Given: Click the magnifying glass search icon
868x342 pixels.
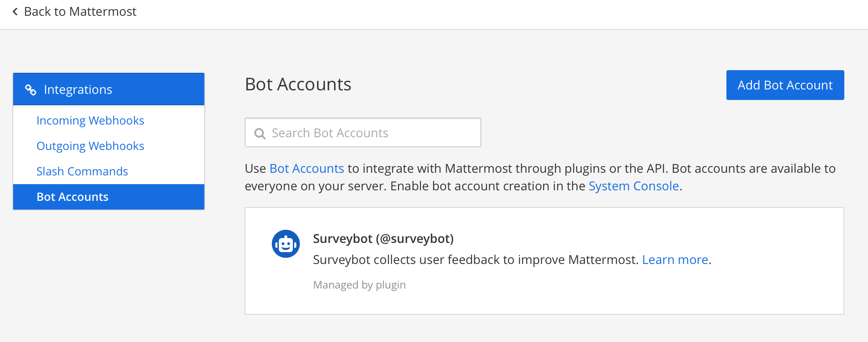Looking at the screenshot, I should (260, 133).
